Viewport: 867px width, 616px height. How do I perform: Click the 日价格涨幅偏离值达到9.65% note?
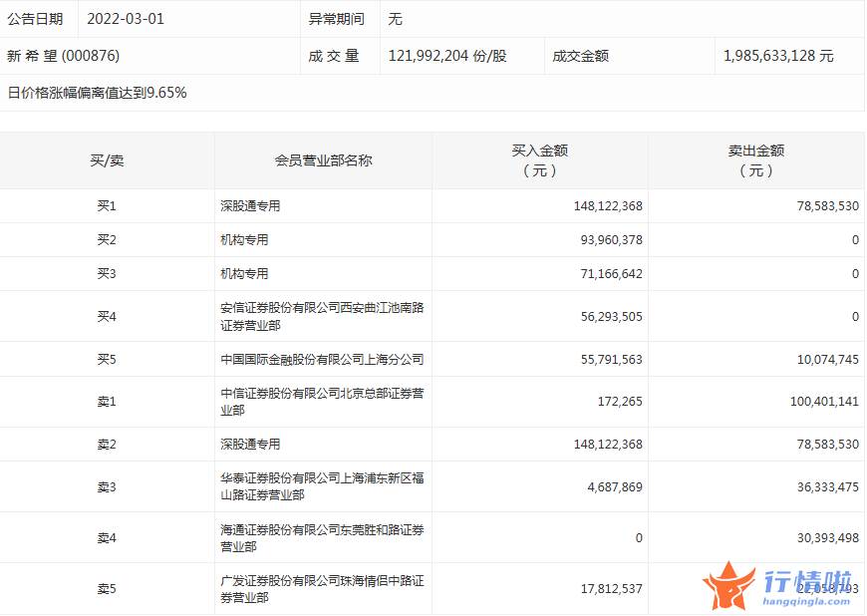[97, 93]
